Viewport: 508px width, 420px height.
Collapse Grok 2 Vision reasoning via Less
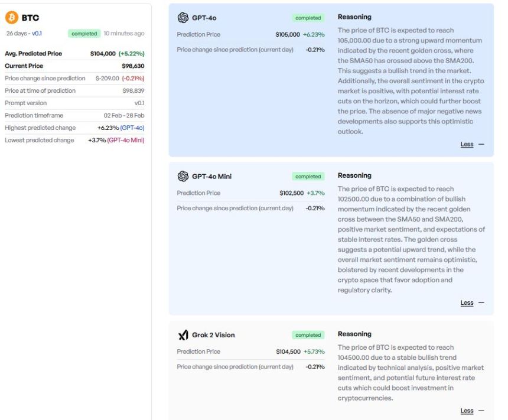click(x=467, y=411)
